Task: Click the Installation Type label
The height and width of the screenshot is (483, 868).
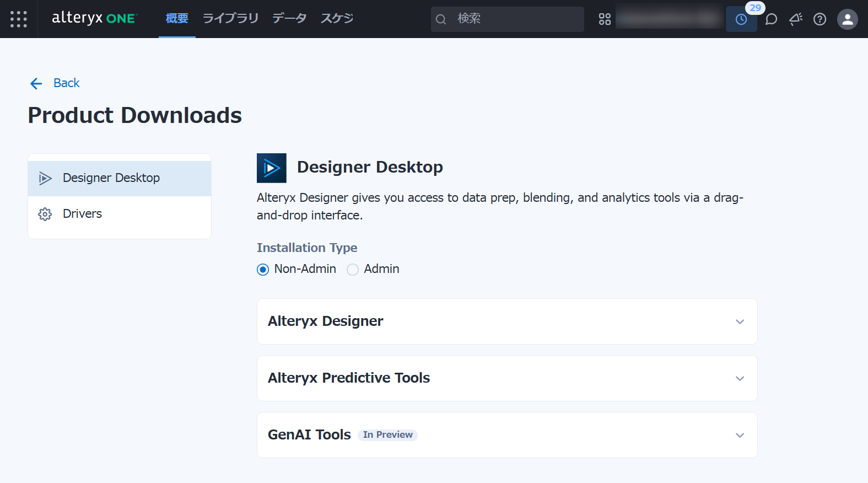Action: click(307, 248)
